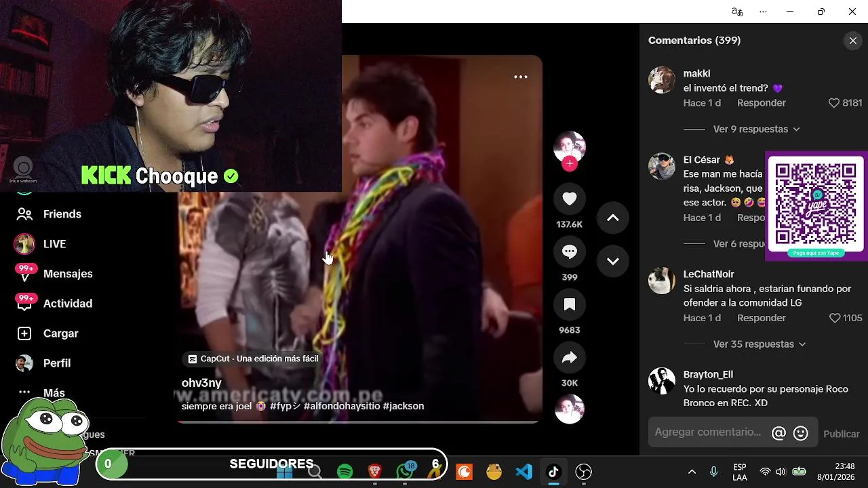Click the username Brayton_Ell
Image resolution: width=868 pixels, height=488 pixels.
coord(708,374)
